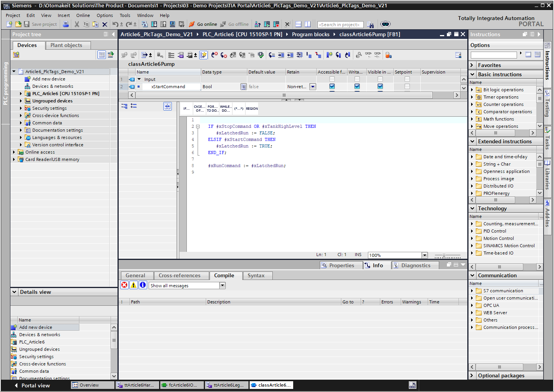Click the Download to device icon
This screenshot has width=554, height=392.
[154, 24]
